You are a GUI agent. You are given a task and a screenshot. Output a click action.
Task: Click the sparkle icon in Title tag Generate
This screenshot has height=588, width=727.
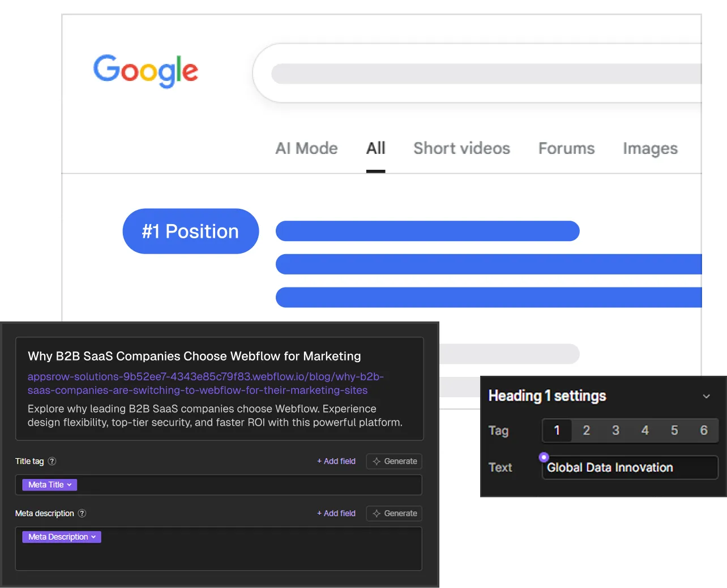click(x=377, y=461)
